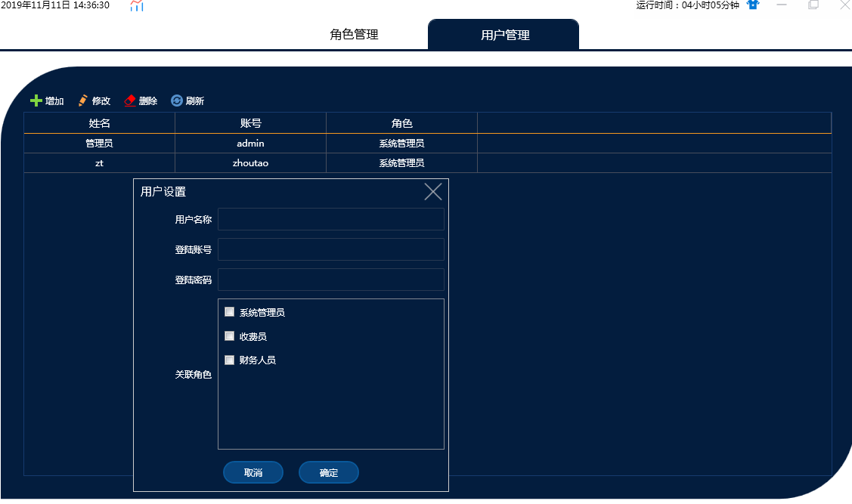Enable the 财务人员 role checkbox

tap(229, 360)
